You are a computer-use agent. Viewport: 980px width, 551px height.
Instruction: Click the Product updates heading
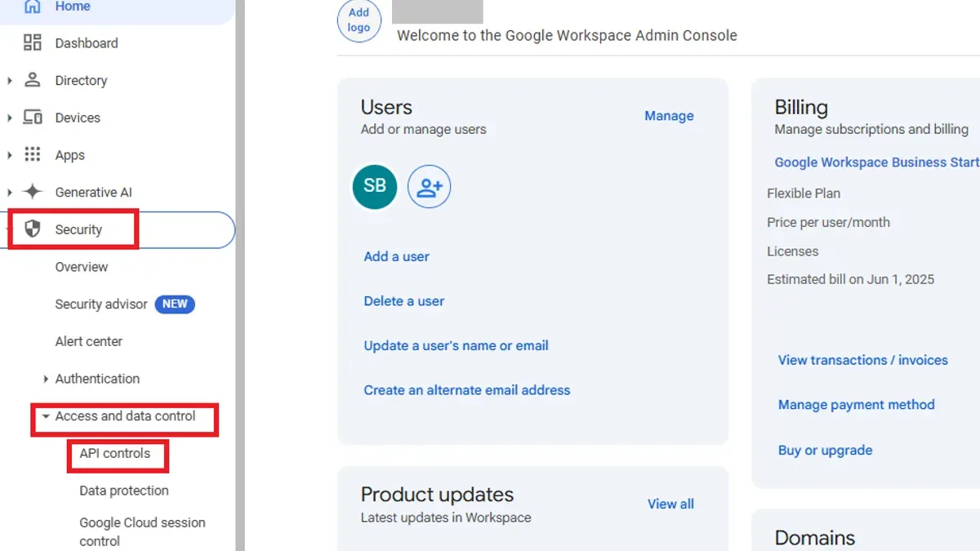(438, 495)
